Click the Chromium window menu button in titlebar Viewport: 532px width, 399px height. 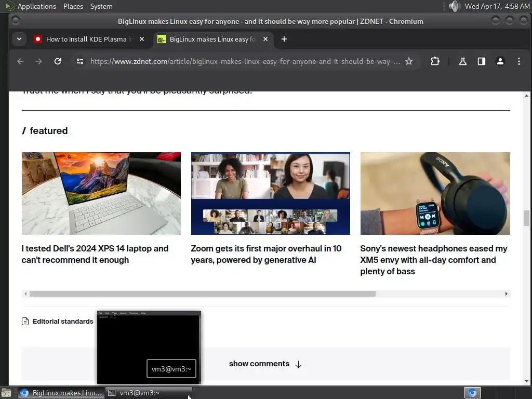(15, 21)
